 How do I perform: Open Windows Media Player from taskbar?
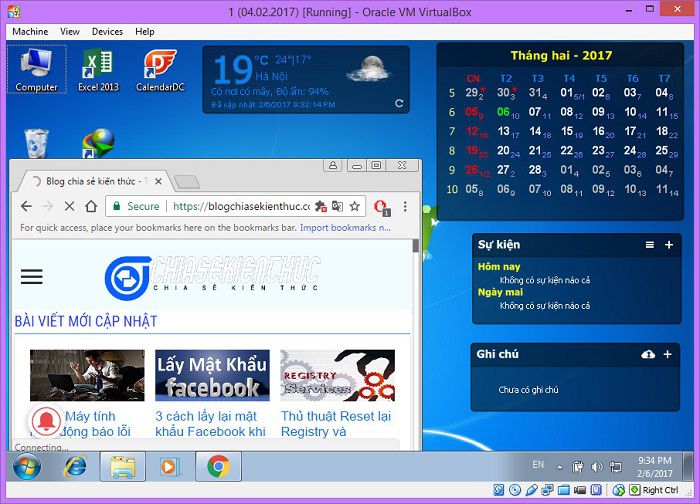170,467
